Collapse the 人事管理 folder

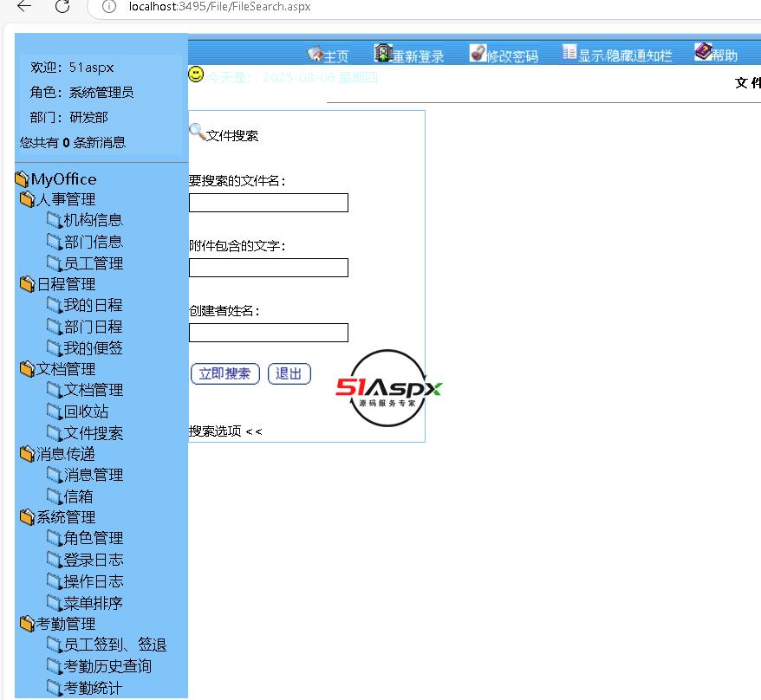click(x=27, y=199)
